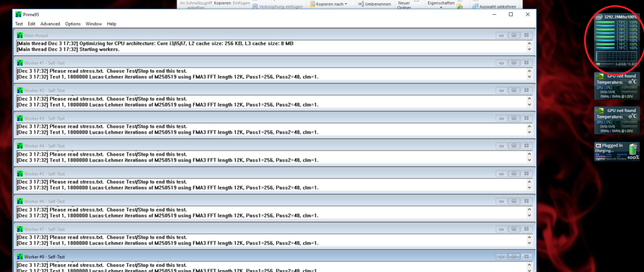Click the Main thread window icon
This screenshot has width=644, height=272.
pyautogui.click(x=19, y=35)
